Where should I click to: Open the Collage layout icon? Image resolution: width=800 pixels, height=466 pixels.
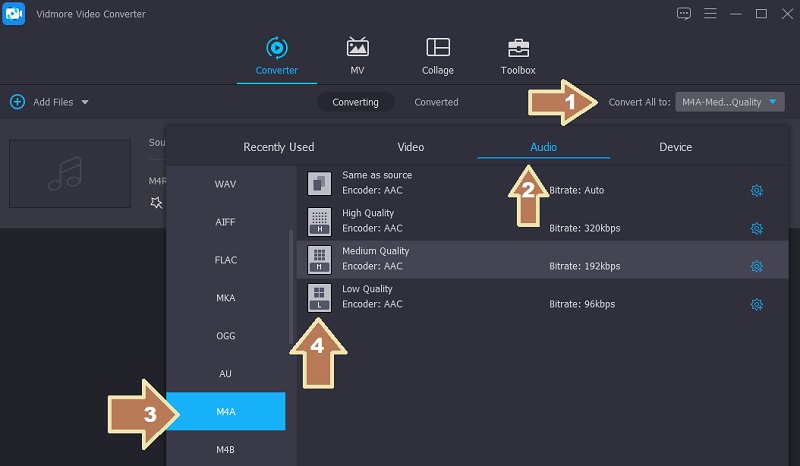click(437, 48)
